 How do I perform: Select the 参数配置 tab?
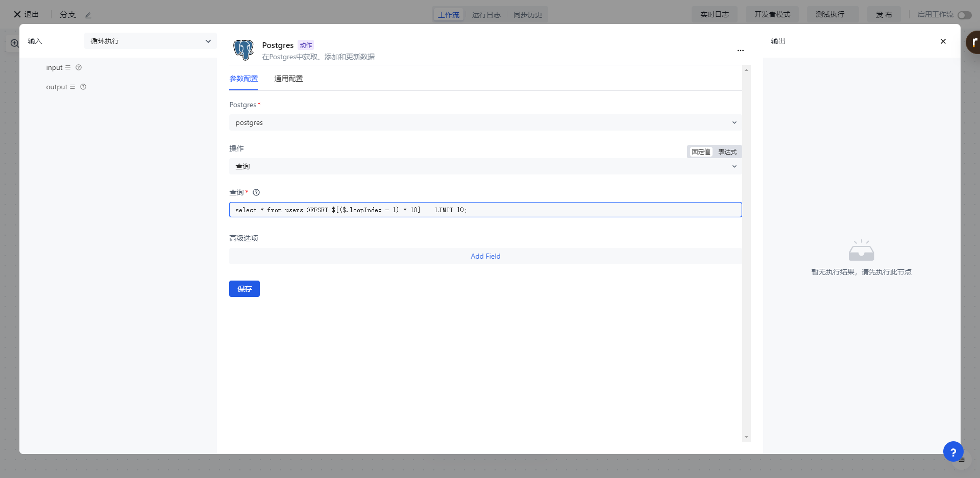coord(243,79)
